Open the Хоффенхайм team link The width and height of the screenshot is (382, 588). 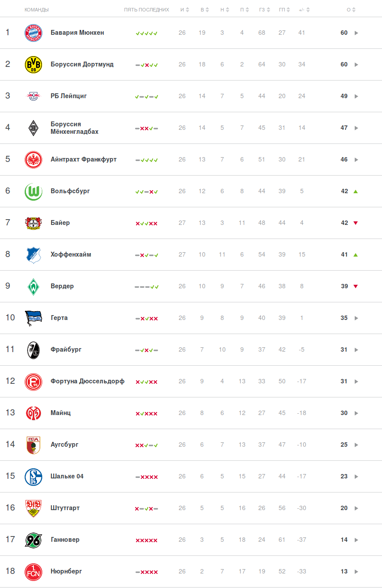(71, 254)
